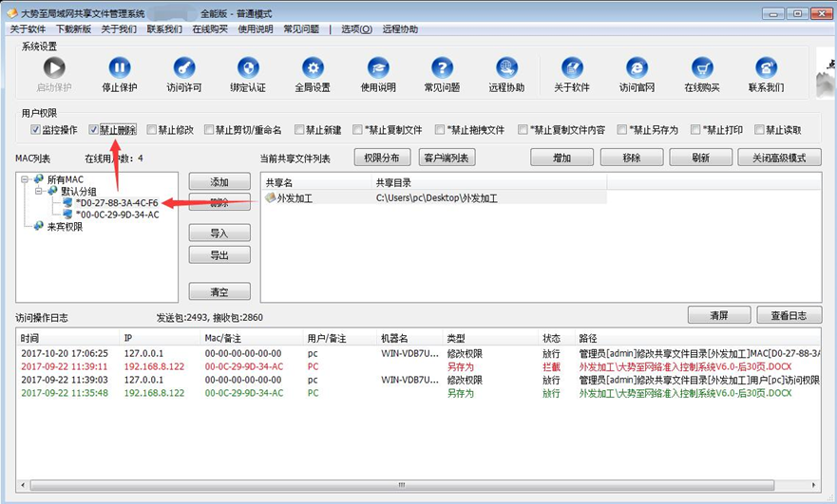Click the 客户端列表 button
The height and width of the screenshot is (504, 837).
pyautogui.click(x=447, y=158)
